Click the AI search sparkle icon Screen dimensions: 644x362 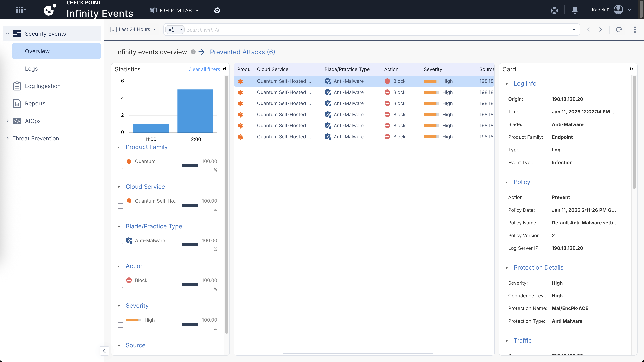click(171, 30)
